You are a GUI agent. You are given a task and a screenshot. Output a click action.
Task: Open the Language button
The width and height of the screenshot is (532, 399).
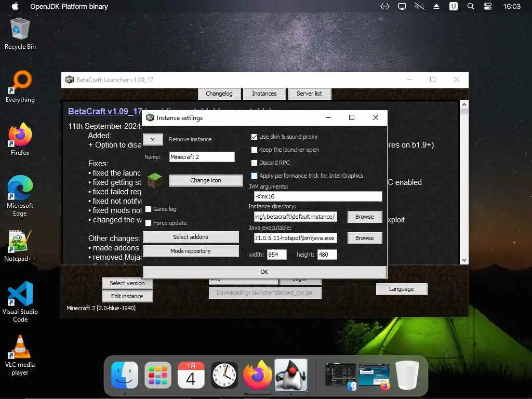[402, 289]
